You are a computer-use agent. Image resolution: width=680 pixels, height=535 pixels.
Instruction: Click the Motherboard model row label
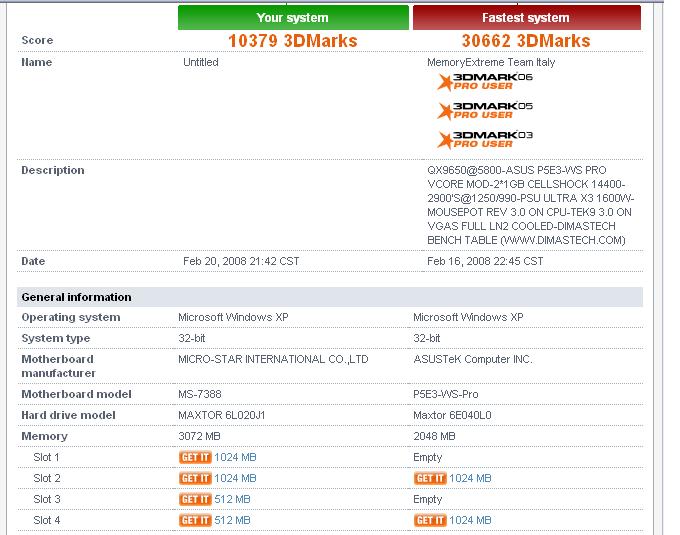pos(76,394)
